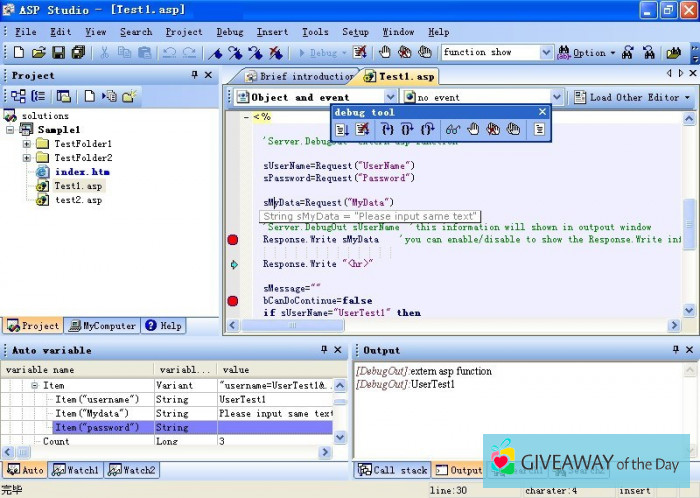
Task: Toggle breakpoint on the bCanDoContinue=false line
Action: click(x=233, y=300)
